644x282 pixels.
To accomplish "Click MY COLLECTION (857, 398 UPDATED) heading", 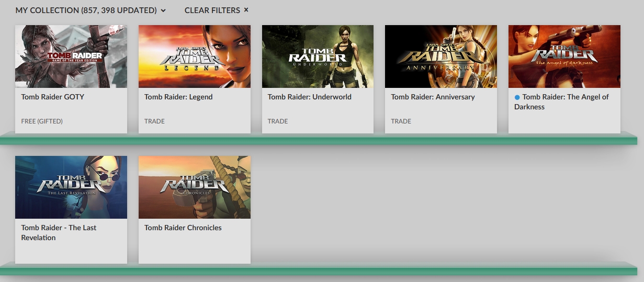I will [86, 10].
